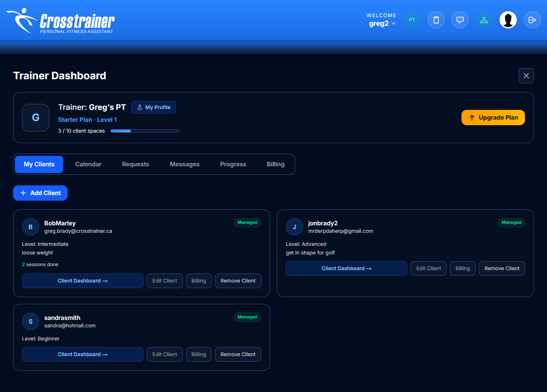The image size is (547, 392).
Task: Click jonbrady2's J avatar
Action: (x=294, y=227)
